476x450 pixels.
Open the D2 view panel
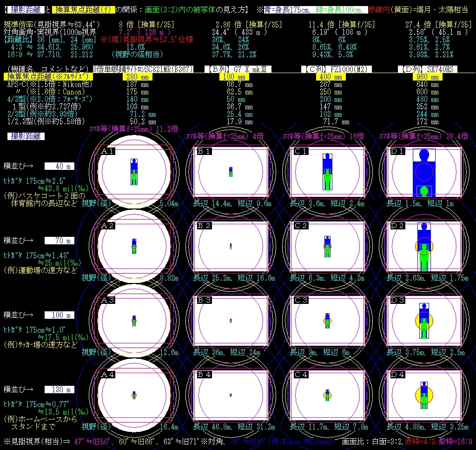[x=424, y=246]
